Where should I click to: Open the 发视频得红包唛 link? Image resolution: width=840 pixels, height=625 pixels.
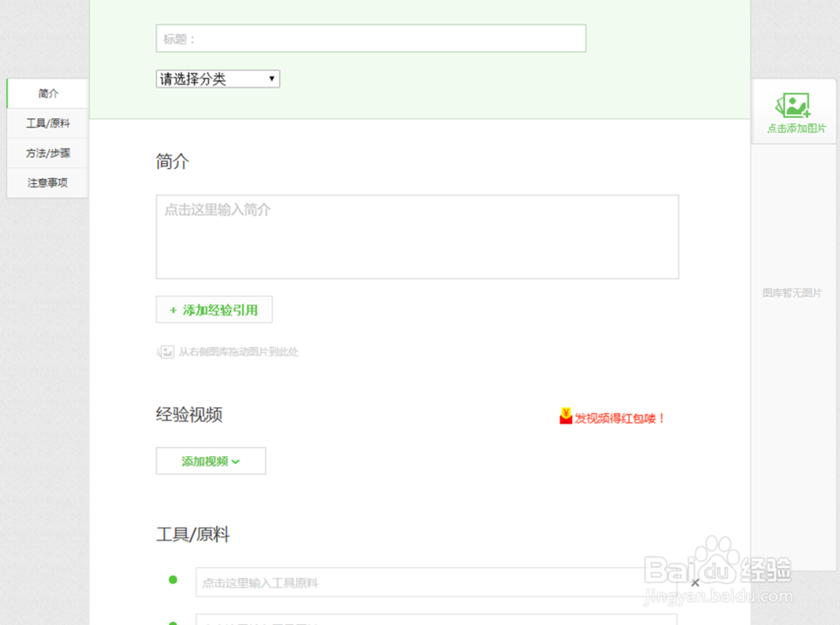coord(616,417)
